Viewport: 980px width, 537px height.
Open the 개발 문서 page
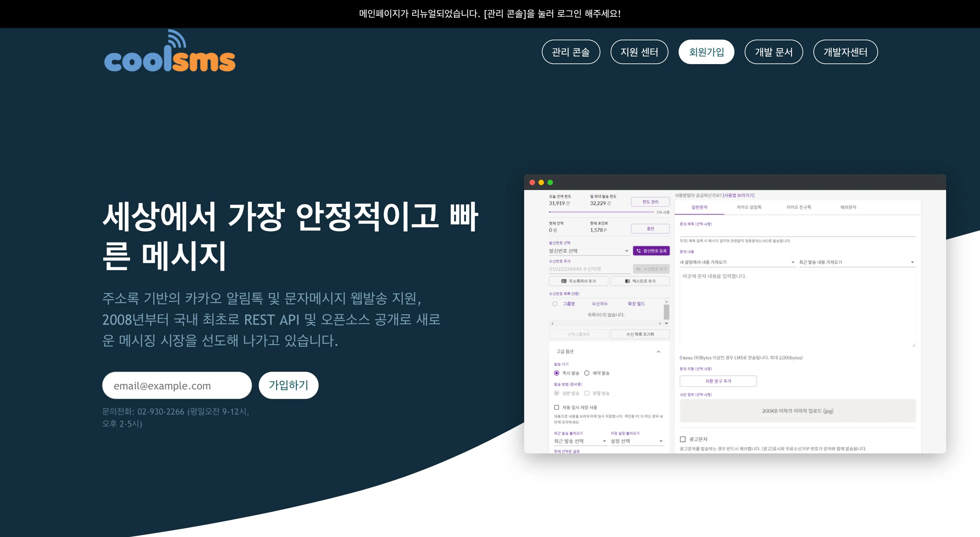click(774, 52)
